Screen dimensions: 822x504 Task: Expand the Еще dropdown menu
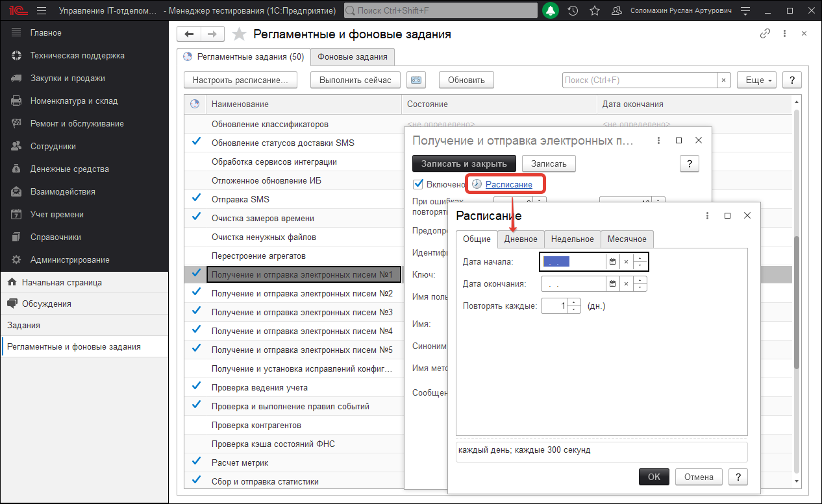[x=756, y=80]
